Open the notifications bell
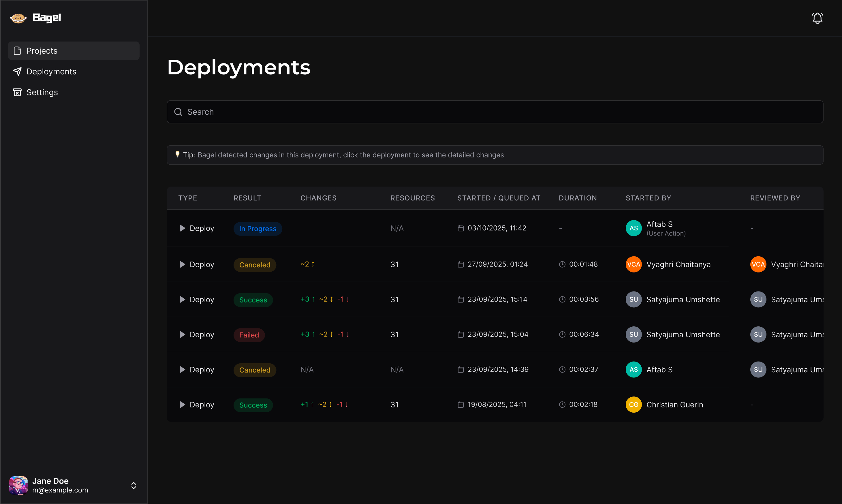842x504 pixels. coord(817,18)
